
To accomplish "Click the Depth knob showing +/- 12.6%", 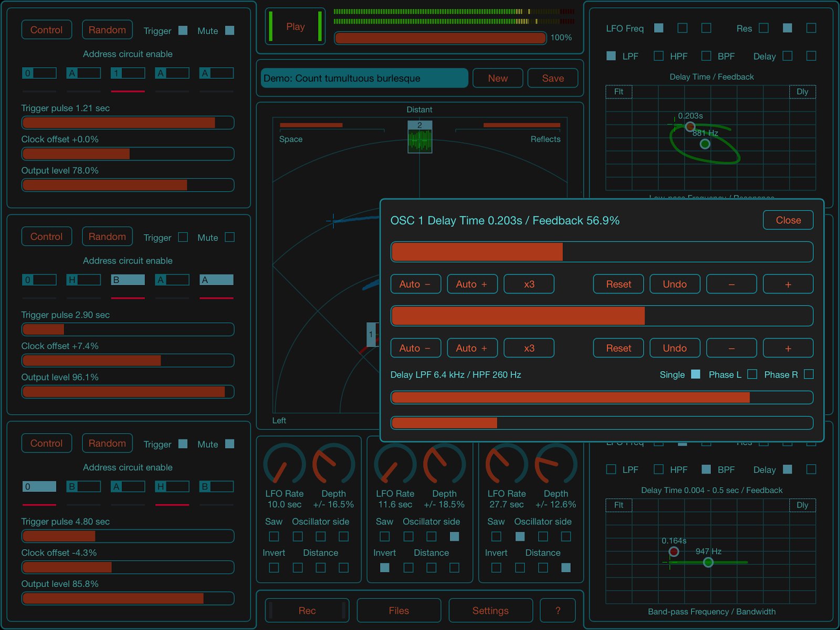I will pos(556,464).
